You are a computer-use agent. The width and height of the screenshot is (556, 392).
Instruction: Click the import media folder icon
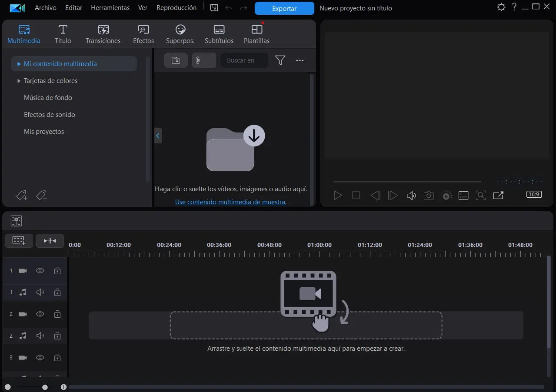click(176, 60)
